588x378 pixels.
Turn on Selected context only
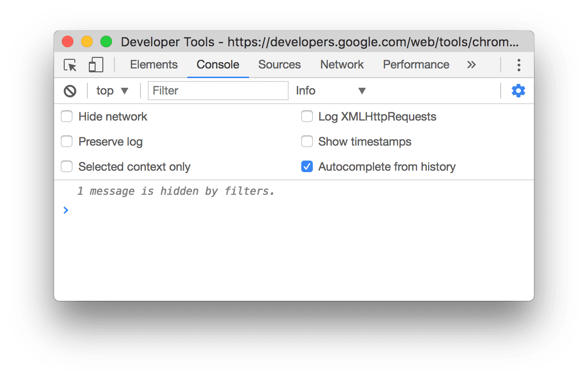[67, 167]
